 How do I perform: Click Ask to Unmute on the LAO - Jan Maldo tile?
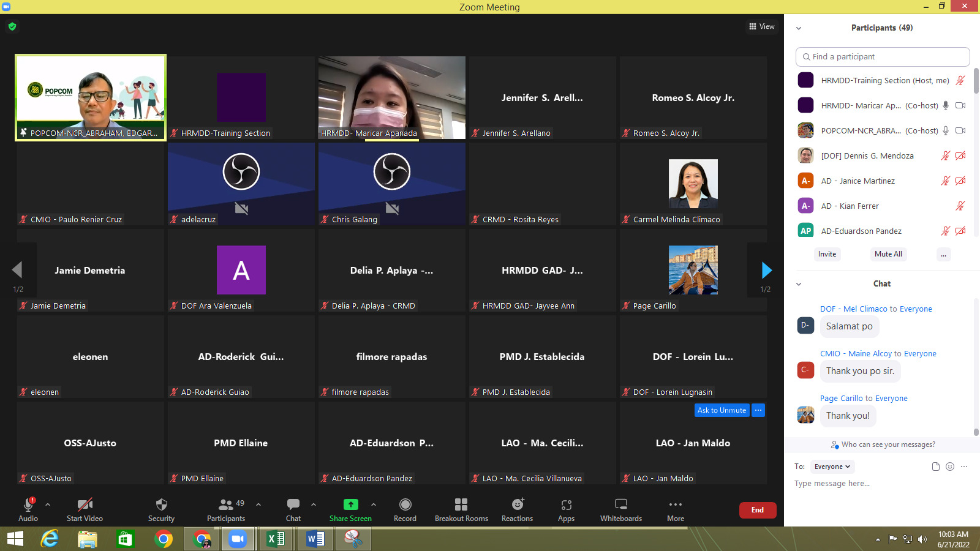pyautogui.click(x=722, y=410)
